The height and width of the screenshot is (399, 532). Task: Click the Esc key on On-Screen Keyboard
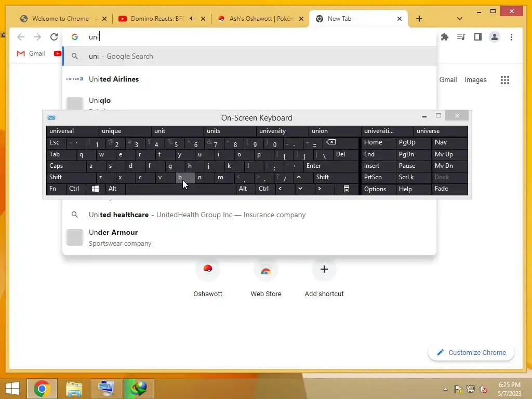[x=56, y=142]
